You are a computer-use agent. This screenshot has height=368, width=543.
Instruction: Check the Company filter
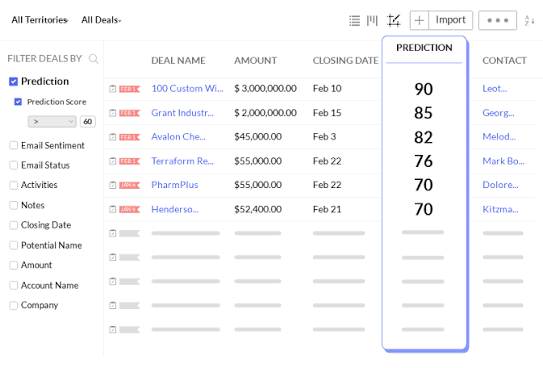14,305
